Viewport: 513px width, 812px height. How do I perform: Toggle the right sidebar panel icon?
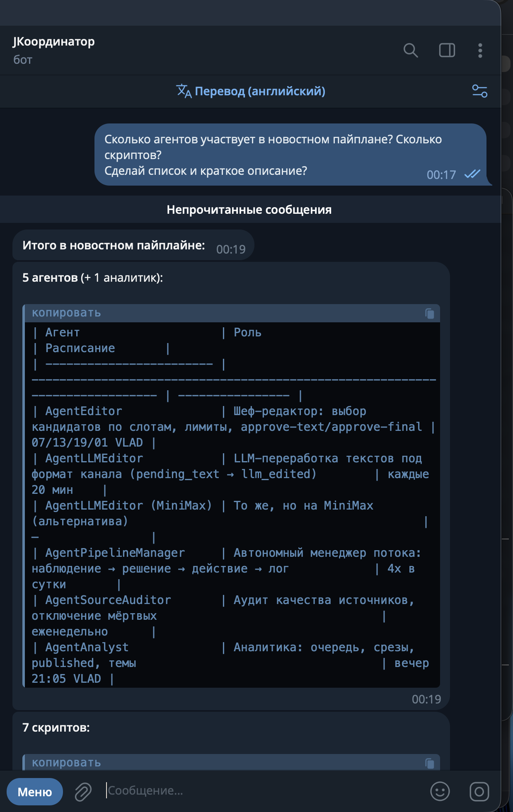coord(447,51)
